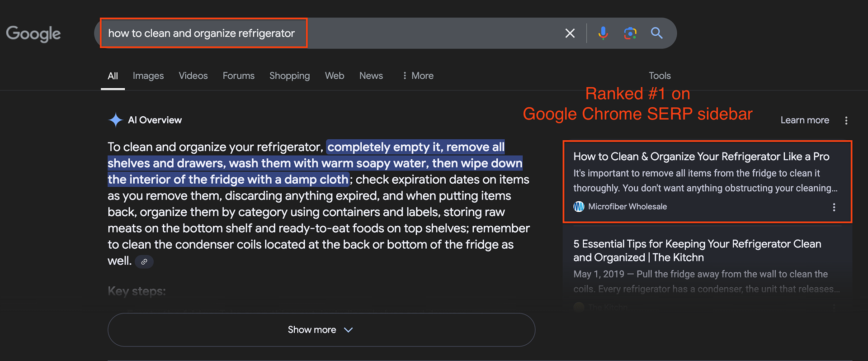Submit search with magnifying glass icon

[x=657, y=33]
